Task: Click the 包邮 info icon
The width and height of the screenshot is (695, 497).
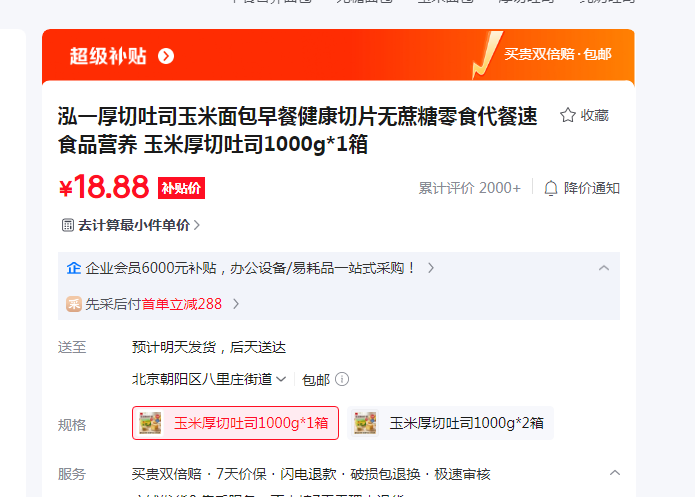Action: (x=342, y=379)
